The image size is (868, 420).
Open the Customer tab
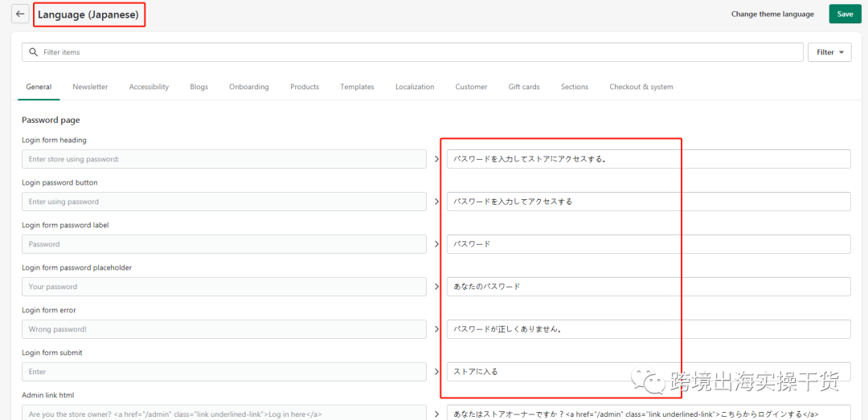pos(471,87)
